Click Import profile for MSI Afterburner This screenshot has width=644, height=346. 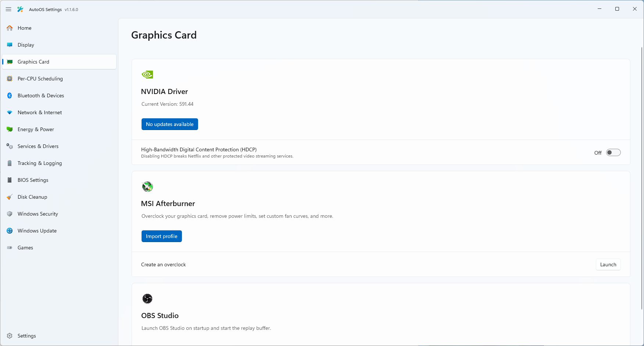[x=162, y=236]
